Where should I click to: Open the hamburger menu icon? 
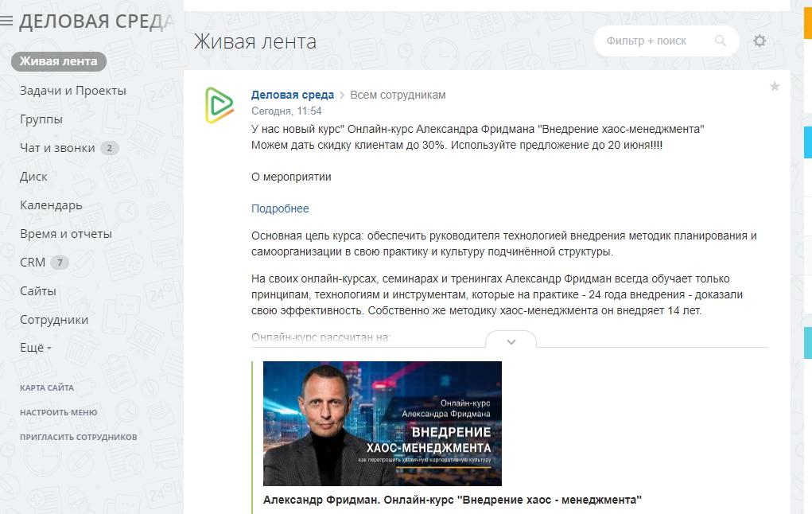pyautogui.click(x=6, y=21)
